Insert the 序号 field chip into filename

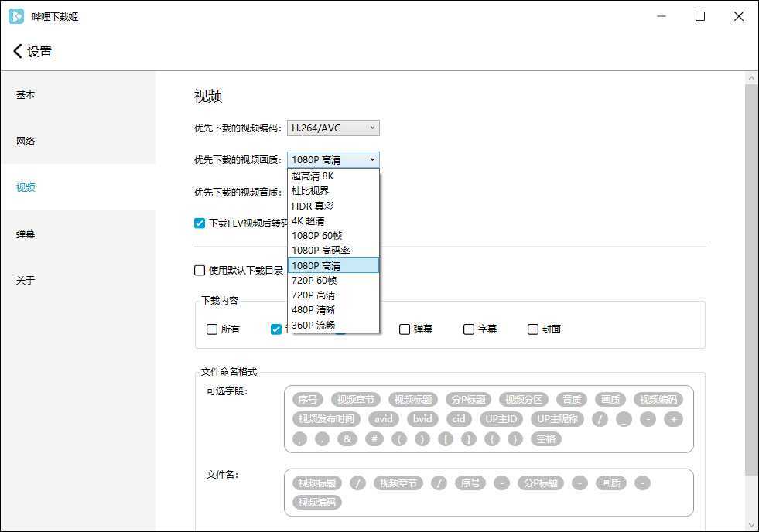[x=307, y=399]
